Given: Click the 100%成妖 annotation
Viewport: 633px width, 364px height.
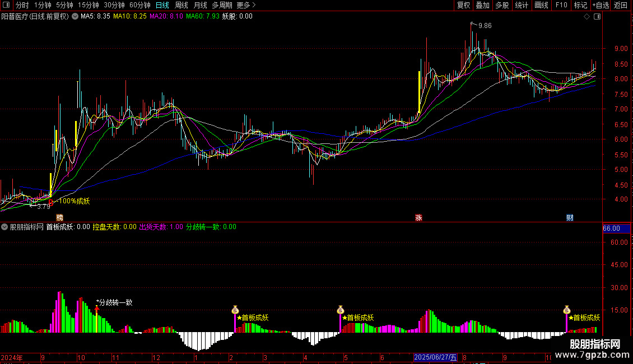Looking at the screenshot, I should click(75, 201).
